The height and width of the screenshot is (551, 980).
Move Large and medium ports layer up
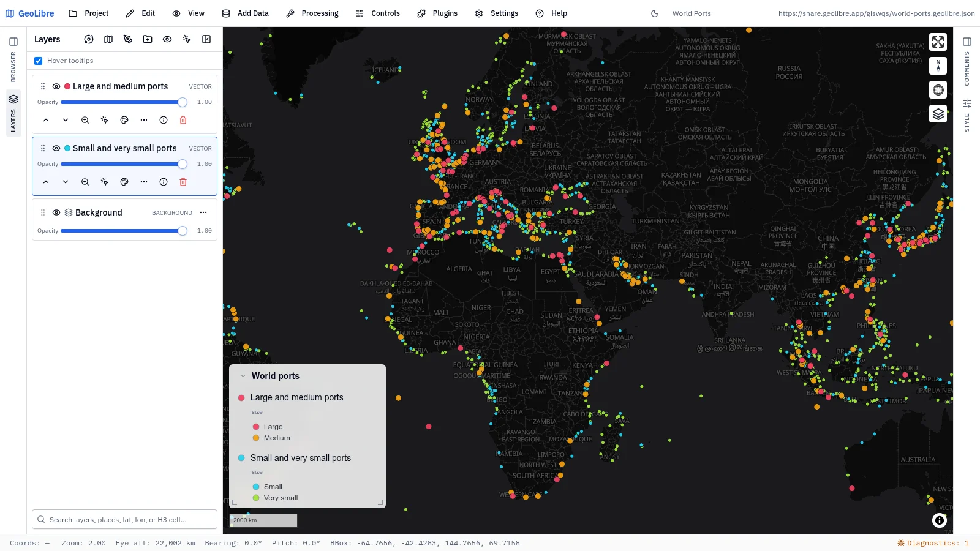46,120
